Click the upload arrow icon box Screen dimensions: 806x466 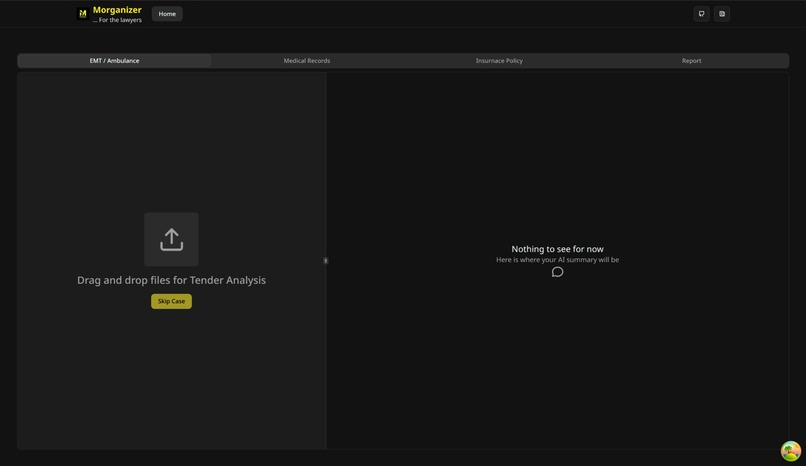171,239
